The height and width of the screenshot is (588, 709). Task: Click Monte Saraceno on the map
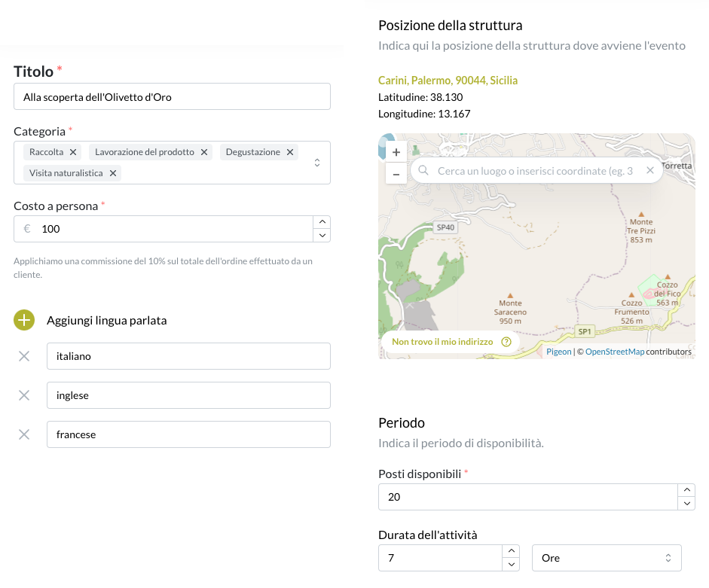[510, 312]
